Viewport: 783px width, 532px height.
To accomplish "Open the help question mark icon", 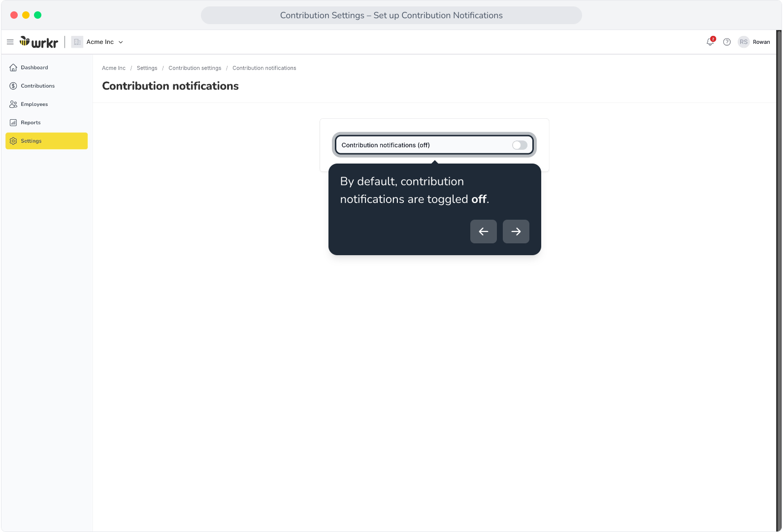I will pyautogui.click(x=727, y=42).
